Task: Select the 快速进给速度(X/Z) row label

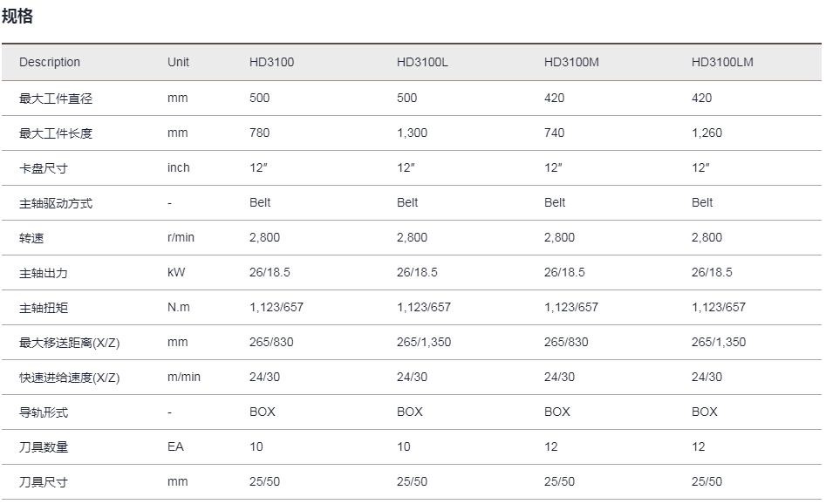Action: (x=70, y=378)
